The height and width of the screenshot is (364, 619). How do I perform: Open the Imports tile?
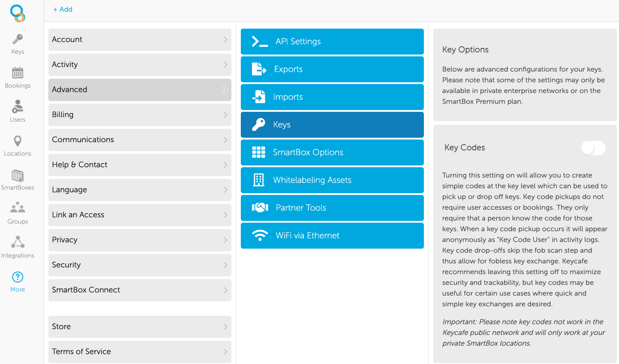click(x=332, y=97)
